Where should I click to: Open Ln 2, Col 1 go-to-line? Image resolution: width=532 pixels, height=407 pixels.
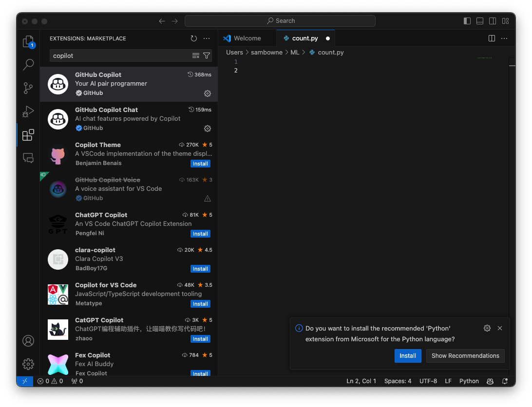tap(361, 381)
